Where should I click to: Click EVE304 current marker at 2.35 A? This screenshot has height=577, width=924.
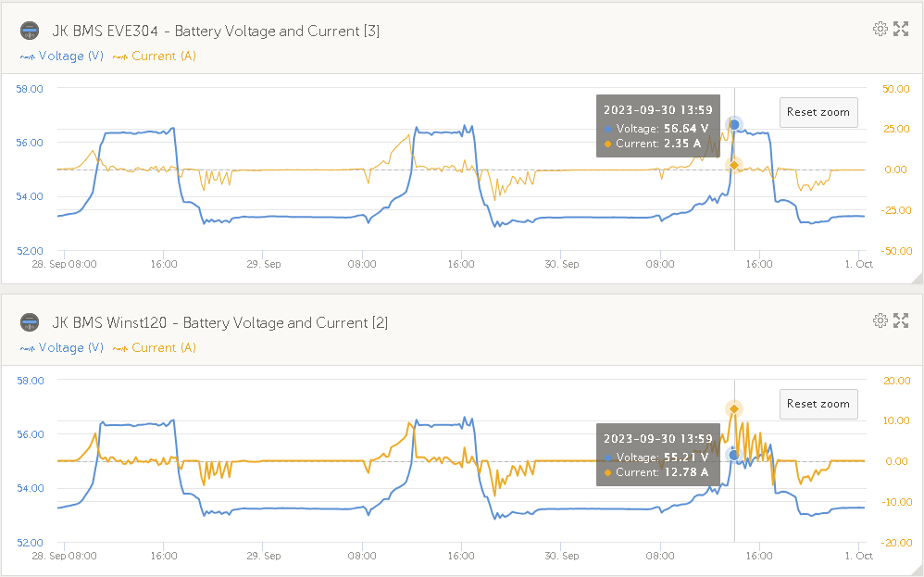tap(734, 165)
